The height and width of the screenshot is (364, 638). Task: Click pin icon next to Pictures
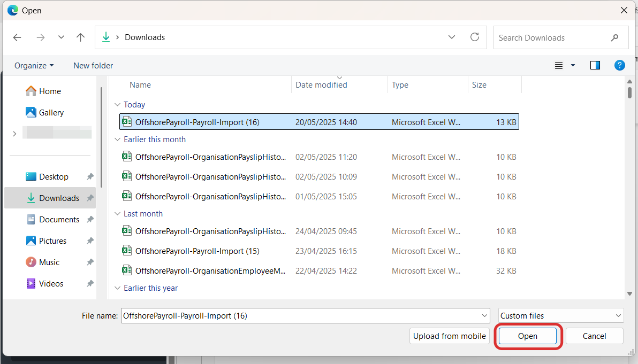90,241
